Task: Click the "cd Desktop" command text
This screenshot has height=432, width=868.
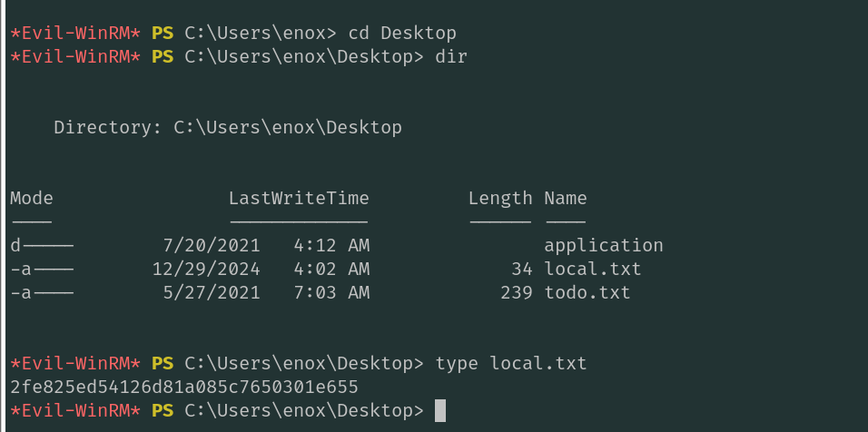Action: click(402, 33)
